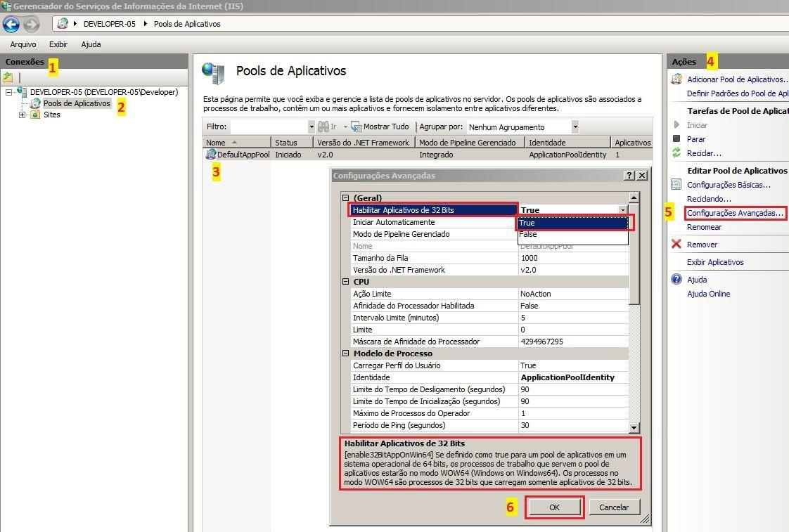The height and width of the screenshot is (532, 789).
Task: Collapse the CPU property group
Action: pyautogui.click(x=346, y=282)
